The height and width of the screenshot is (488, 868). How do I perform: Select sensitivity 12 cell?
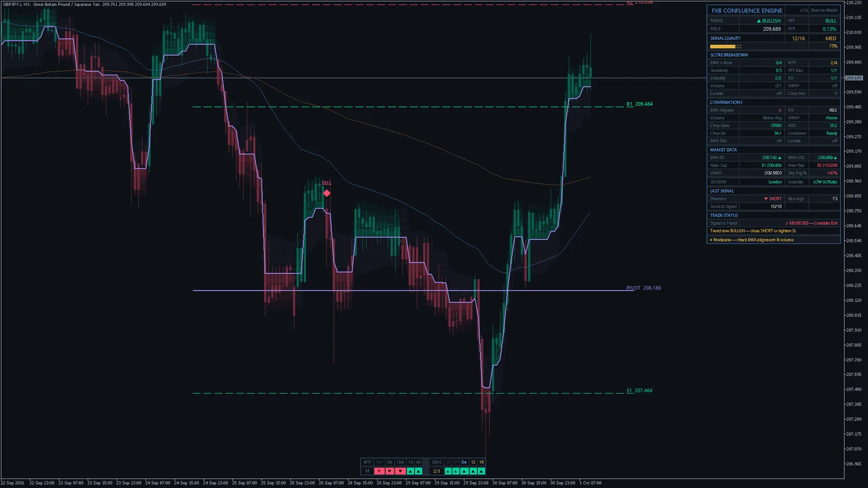coord(473,462)
